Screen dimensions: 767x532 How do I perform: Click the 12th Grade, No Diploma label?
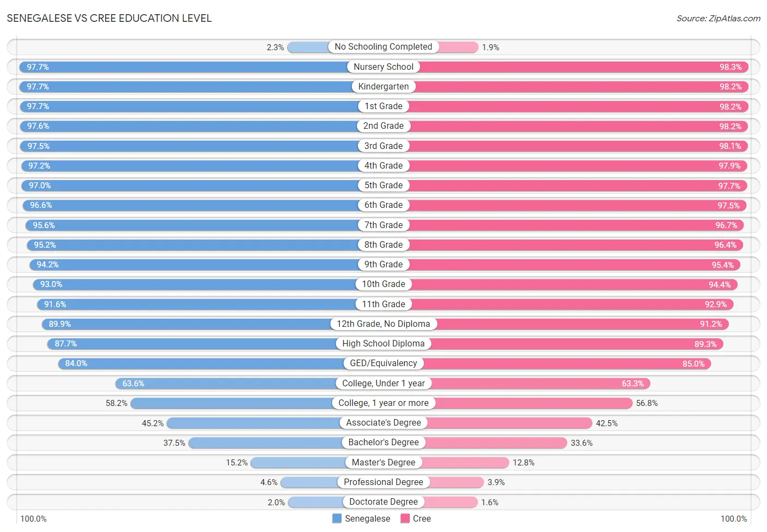pos(383,324)
